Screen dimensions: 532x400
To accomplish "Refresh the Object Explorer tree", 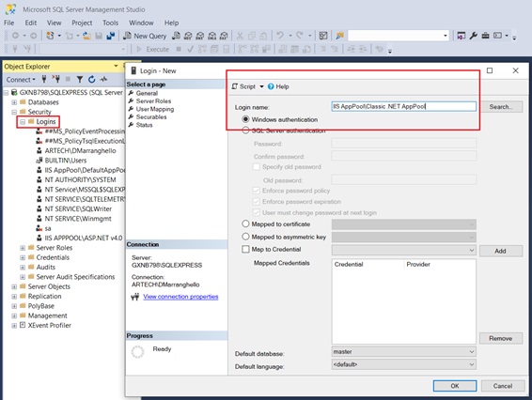I will [91, 80].
